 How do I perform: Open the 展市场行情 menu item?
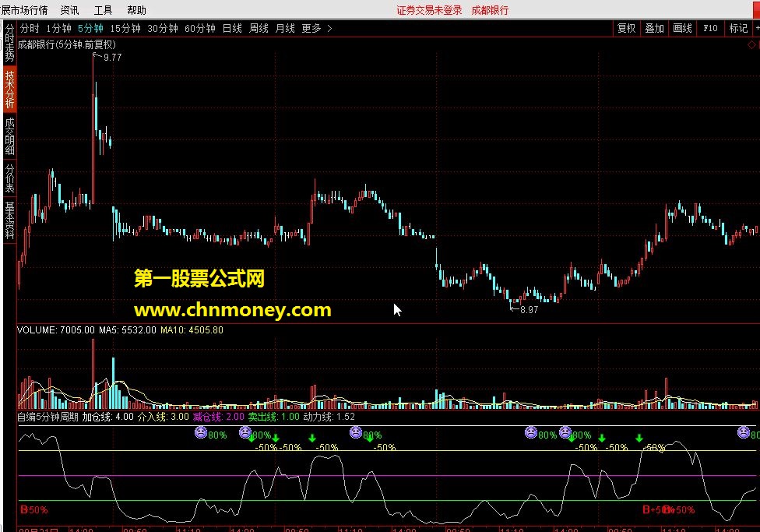tap(24, 10)
